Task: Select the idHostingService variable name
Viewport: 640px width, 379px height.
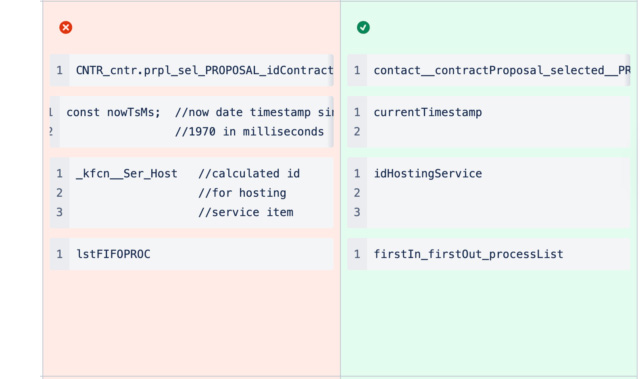Action: tap(428, 173)
